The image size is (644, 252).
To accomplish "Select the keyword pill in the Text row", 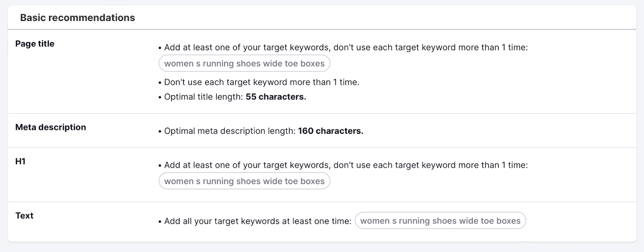I will point(441,221).
